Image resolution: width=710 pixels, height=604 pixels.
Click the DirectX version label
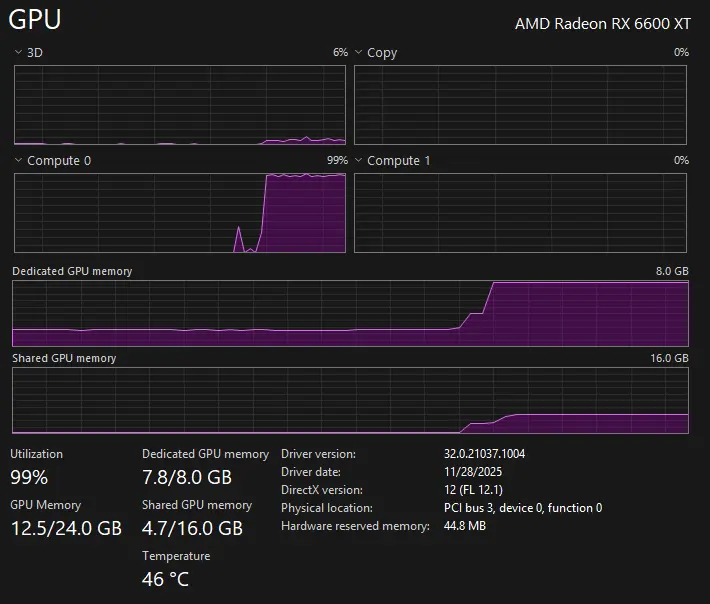[x=321, y=490]
